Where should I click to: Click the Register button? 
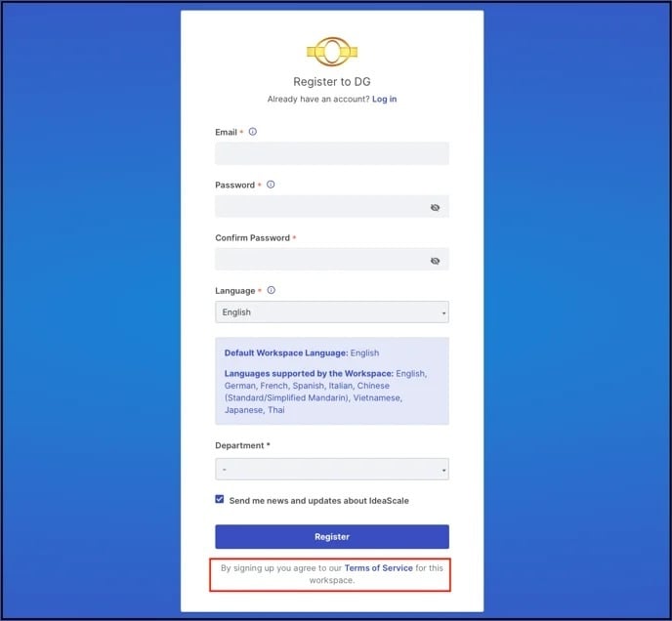point(332,537)
